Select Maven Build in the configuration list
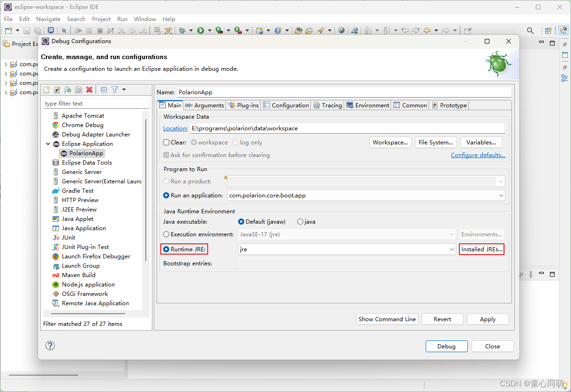 tap(78, 275)
